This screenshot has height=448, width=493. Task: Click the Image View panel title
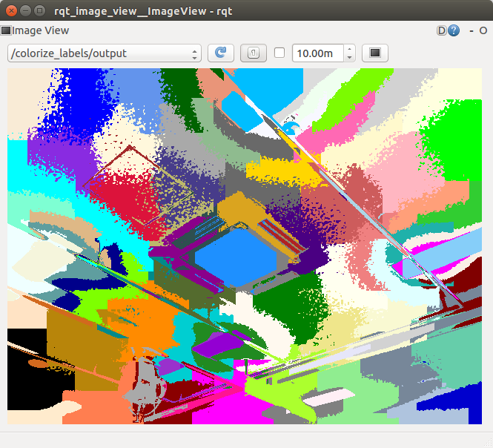click(x=41, y=30)
